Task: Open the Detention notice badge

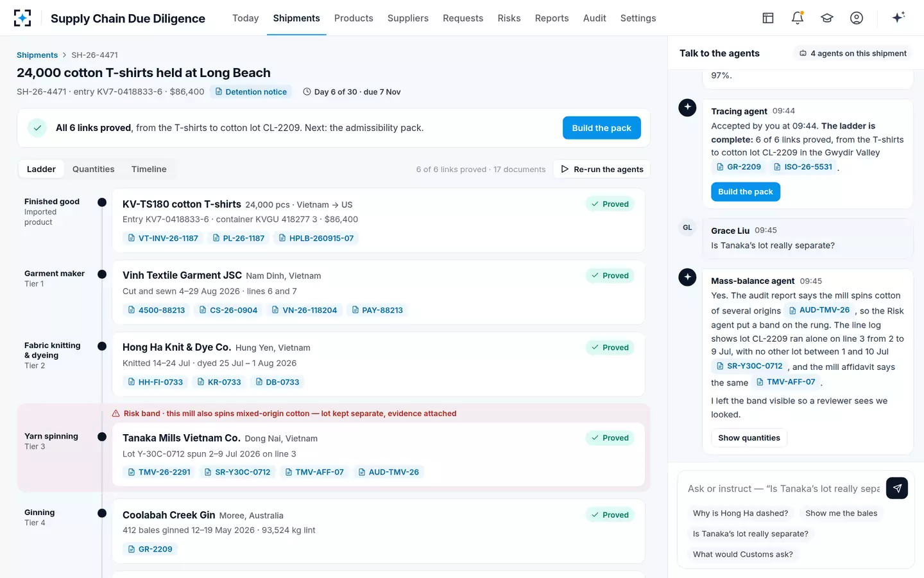Action: 251,92
